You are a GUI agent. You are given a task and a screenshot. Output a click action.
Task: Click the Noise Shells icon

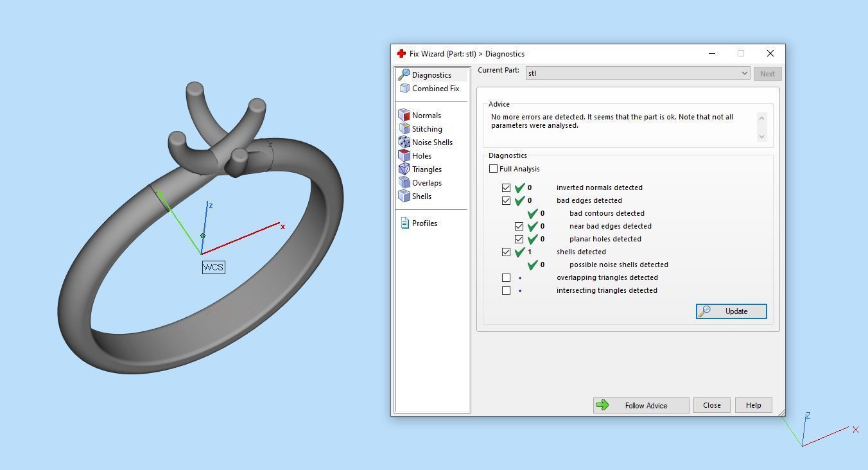[x=404, y=143]
